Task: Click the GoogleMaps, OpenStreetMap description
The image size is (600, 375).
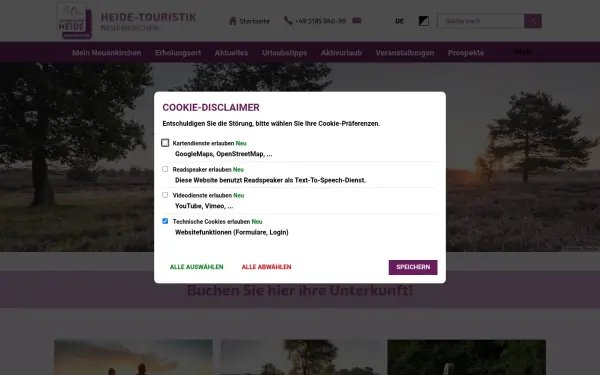Action: 224,154
